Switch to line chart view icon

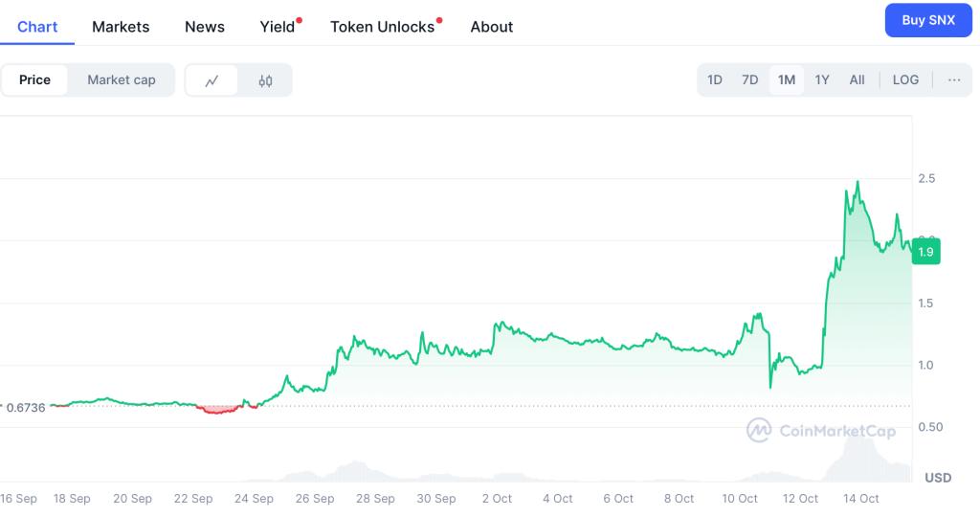(212, 80)
